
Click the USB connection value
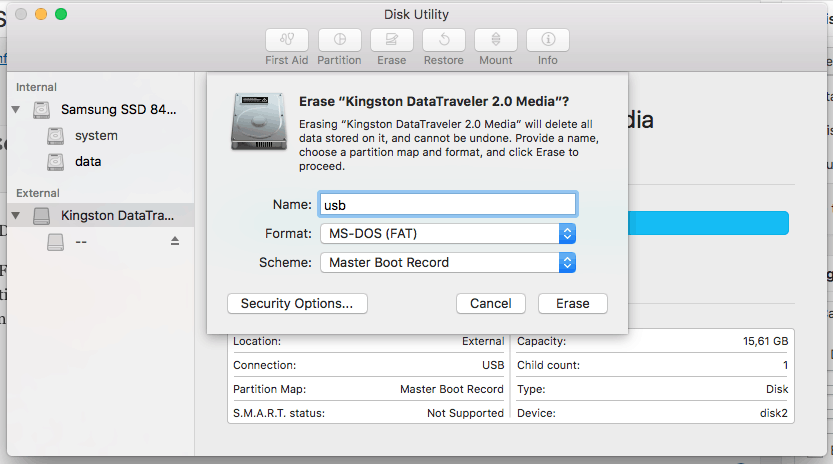(x=493, y=365)
